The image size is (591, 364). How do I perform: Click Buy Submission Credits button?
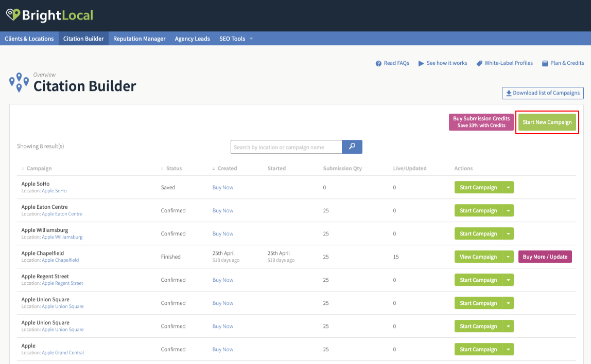481,122
